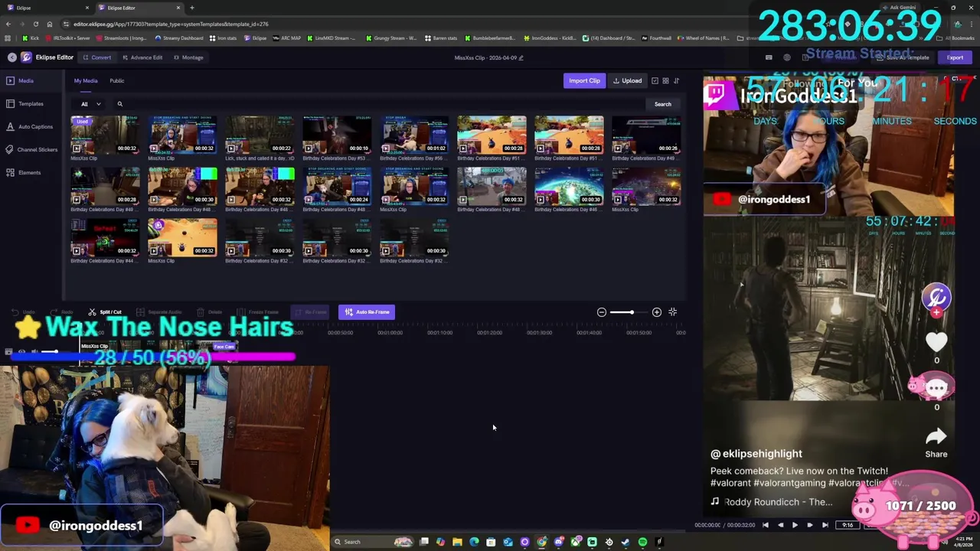Step forward one frame in preview

point(810,525)
